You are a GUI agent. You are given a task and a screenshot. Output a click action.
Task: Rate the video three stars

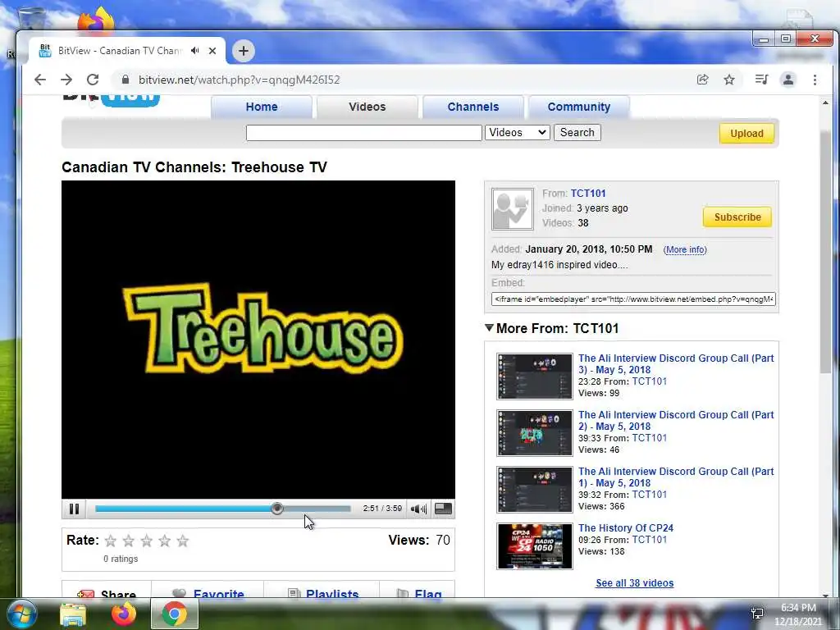click(x=147, y=541)
